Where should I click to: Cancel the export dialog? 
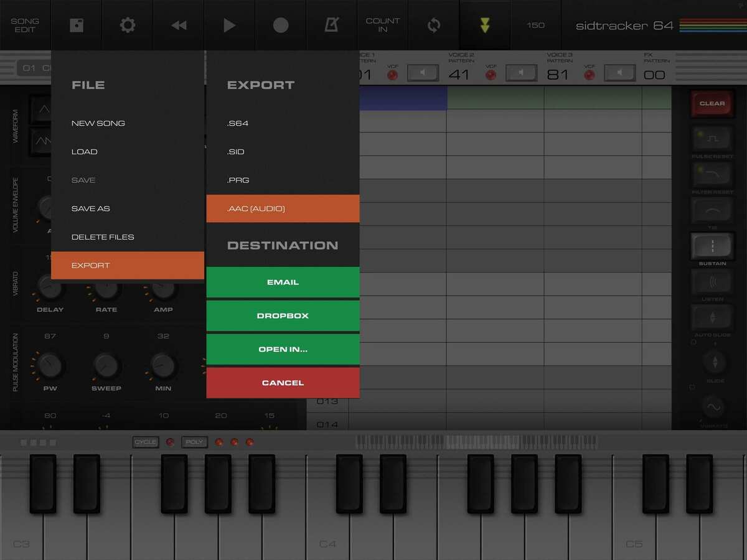(283, 383)
